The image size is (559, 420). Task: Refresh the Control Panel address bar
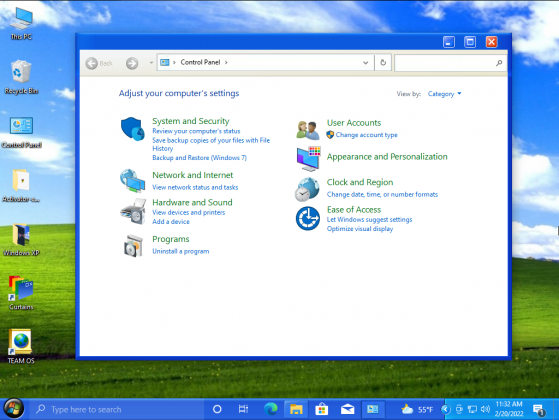(x=383, y=63)
